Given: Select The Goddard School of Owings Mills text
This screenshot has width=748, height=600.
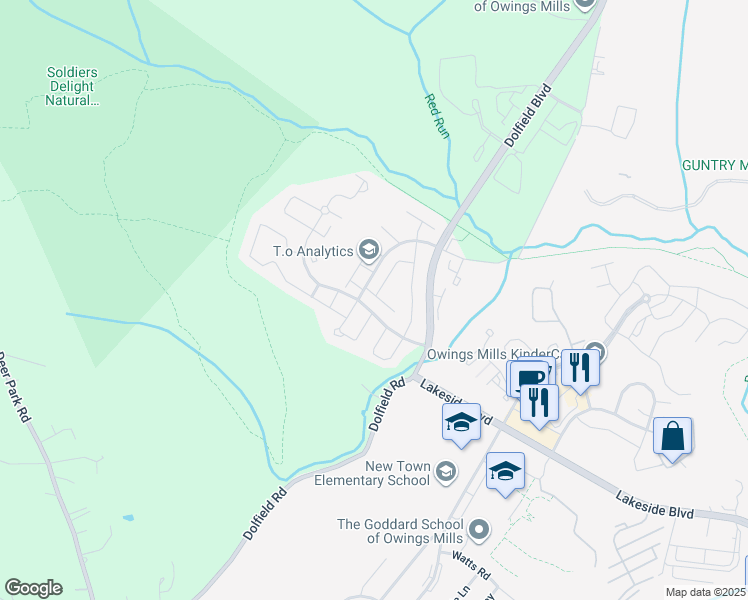Looking at the screenshot, I should (400, 531).
